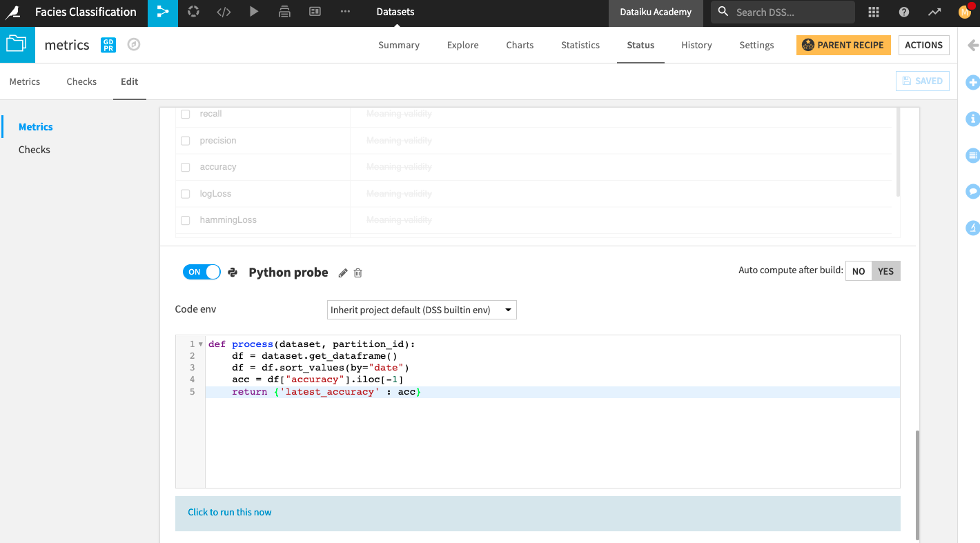Open the Code env dropdown
The image size is (980, 543).
click(422, 310)
